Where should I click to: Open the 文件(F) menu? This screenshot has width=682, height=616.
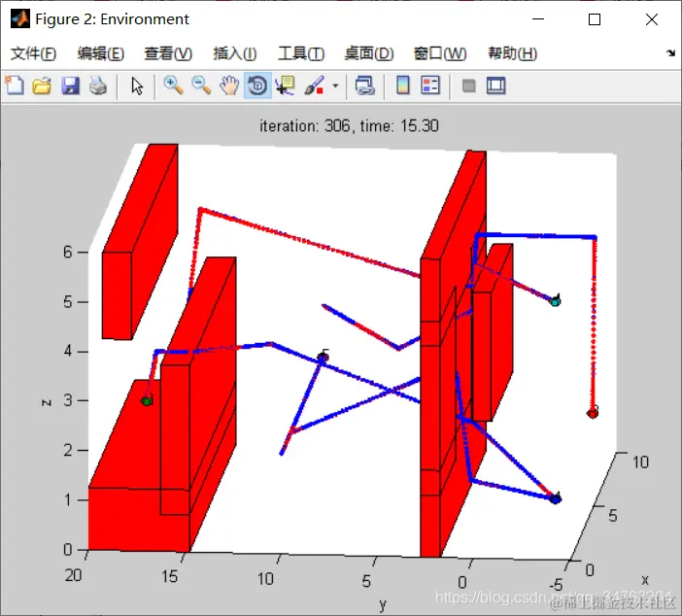33,53
